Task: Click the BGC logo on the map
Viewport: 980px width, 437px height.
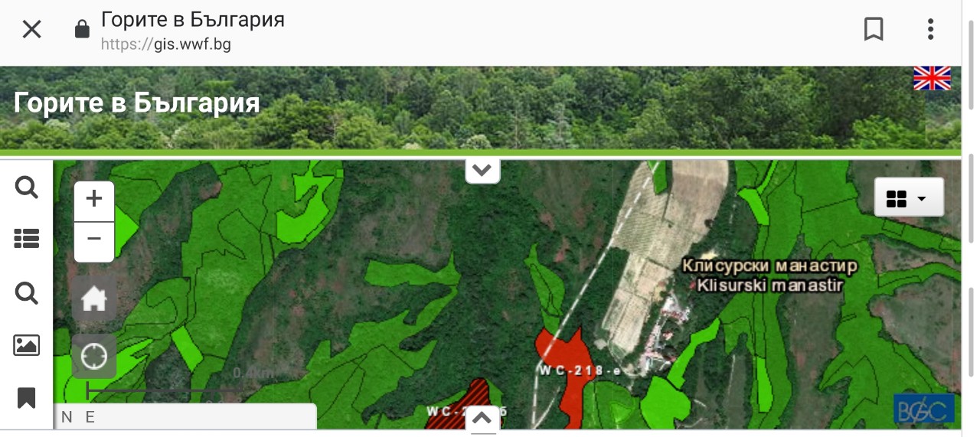Action: (x=923, y=409)
